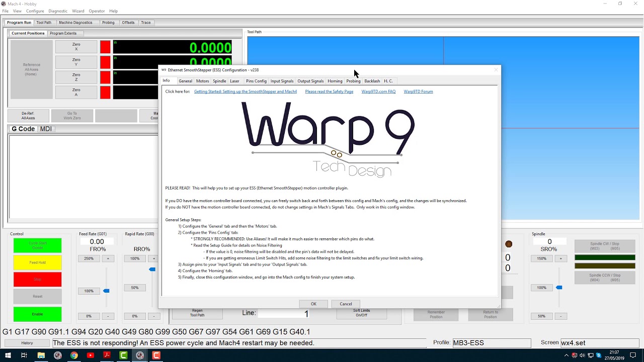Click the Zero Y button
644x362 pixels.
(76, 62)
